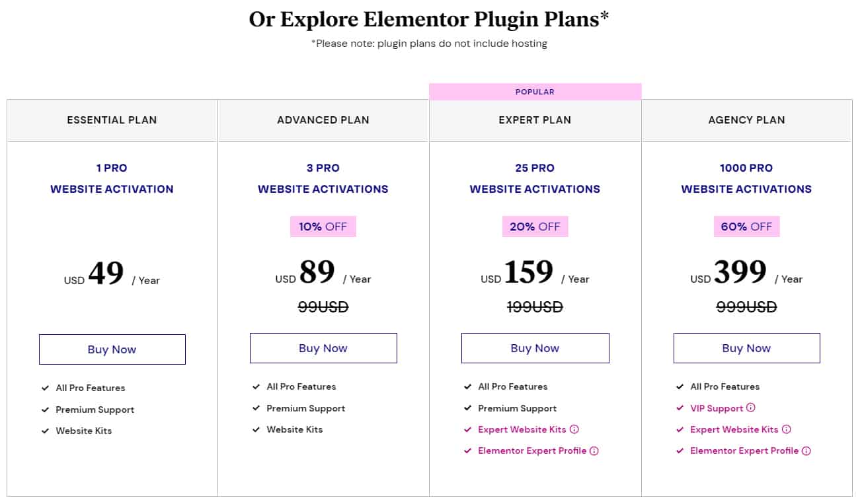Click the pink Popular badge
The width and height of the screenshot is (860, 504).
[535, 92]
